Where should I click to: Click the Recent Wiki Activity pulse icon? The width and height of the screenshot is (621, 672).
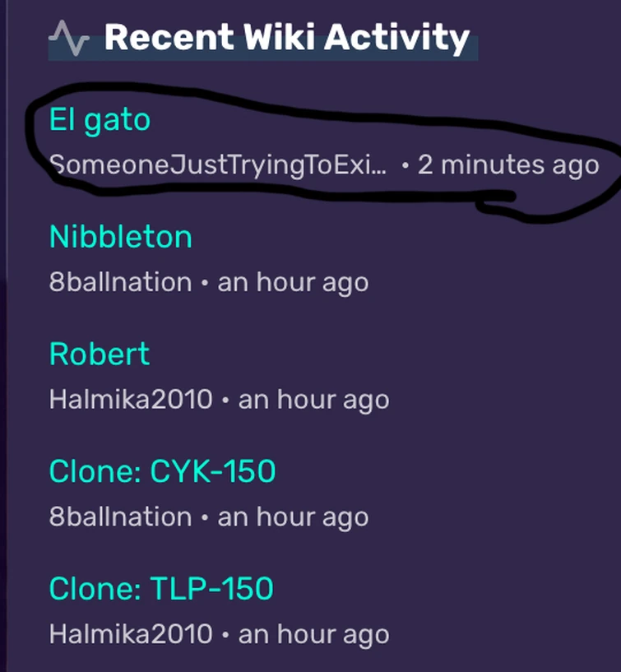pyautogui.click(x=69, y=38)
